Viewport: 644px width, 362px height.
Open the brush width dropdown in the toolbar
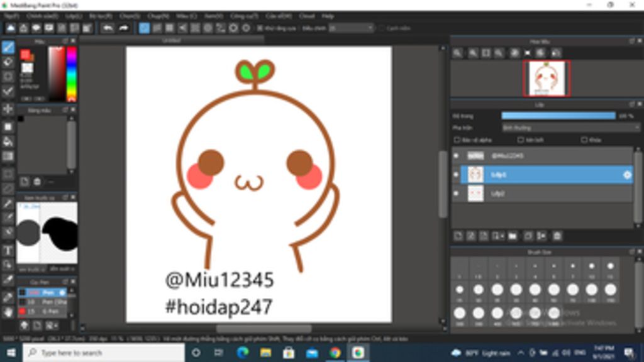point(352,27)
